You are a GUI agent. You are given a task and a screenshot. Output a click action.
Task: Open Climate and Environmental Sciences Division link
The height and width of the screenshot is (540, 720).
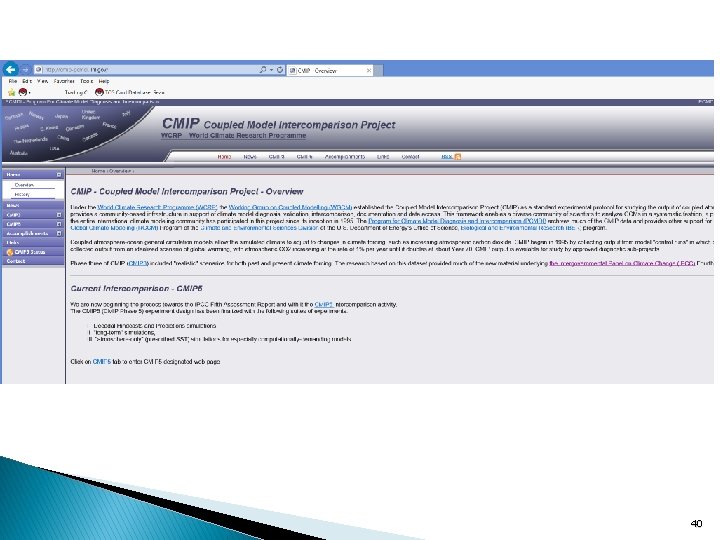pos(259,228)
